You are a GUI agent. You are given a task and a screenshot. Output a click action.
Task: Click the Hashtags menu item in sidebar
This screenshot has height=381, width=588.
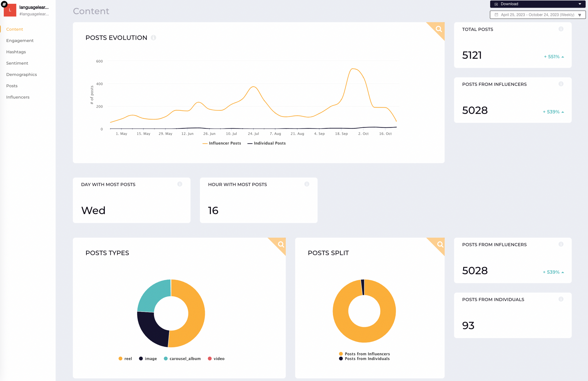16,52
